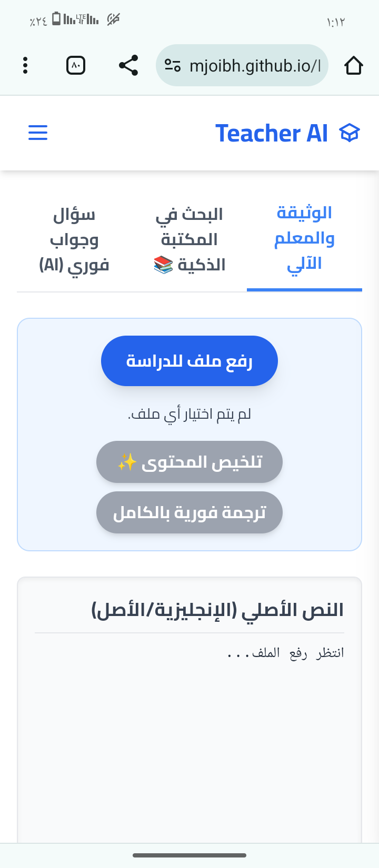The image size is (379, 868).
Task: Click the graduation cap logo icon
Action: coord(350,133)
